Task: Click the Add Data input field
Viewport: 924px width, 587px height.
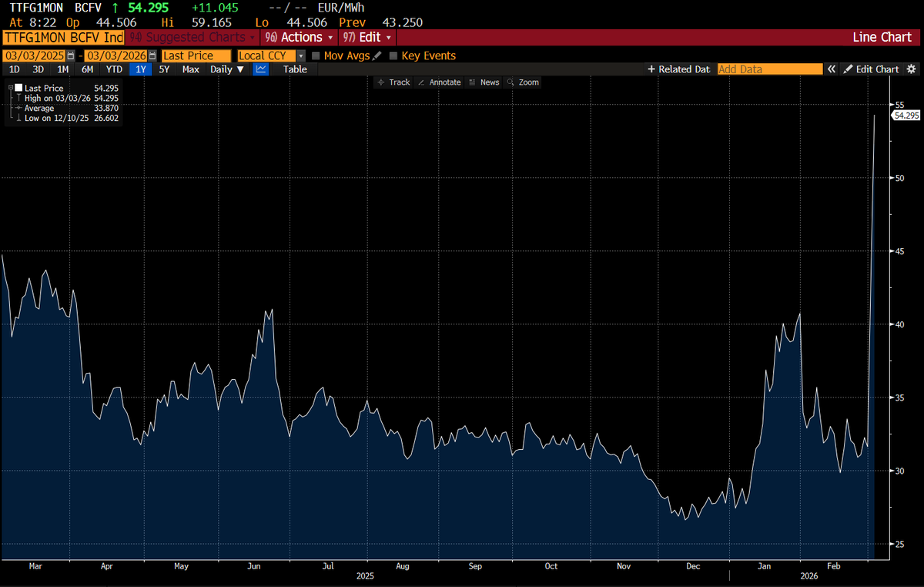Action: [770, 69]
